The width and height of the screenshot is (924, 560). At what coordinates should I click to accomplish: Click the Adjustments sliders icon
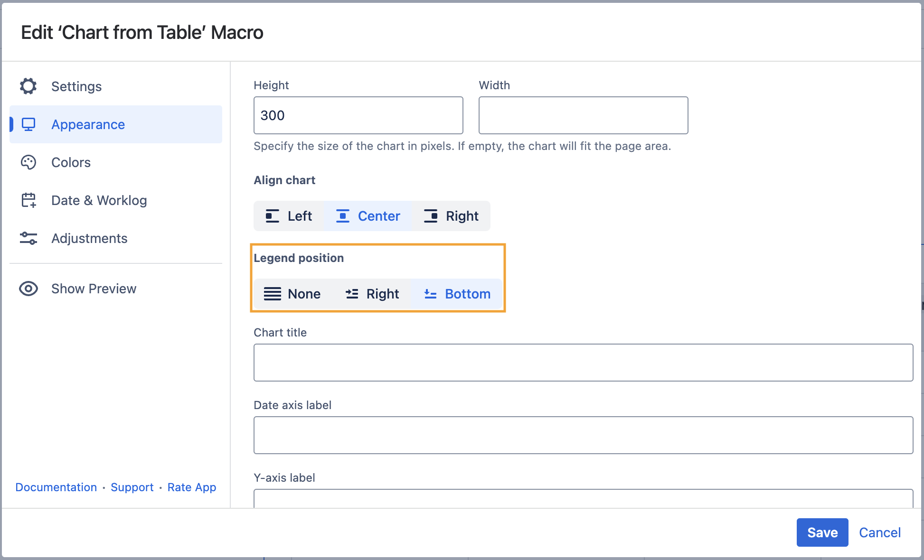point(28,238)
